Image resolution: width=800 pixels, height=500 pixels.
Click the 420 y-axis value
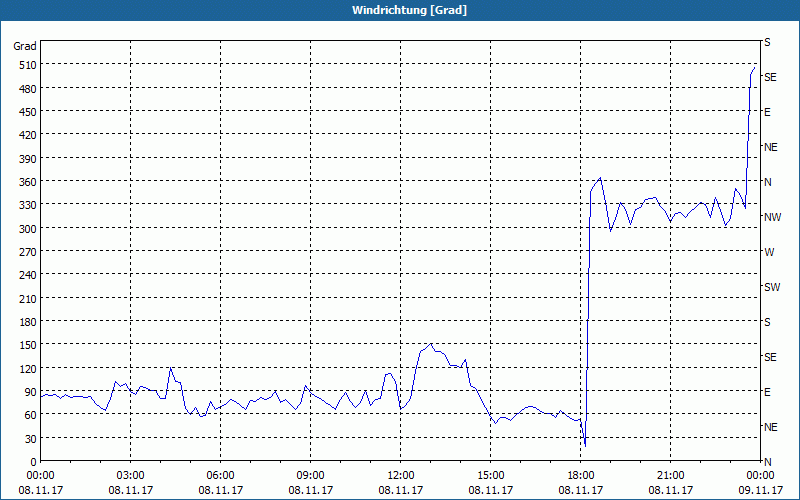28,136
